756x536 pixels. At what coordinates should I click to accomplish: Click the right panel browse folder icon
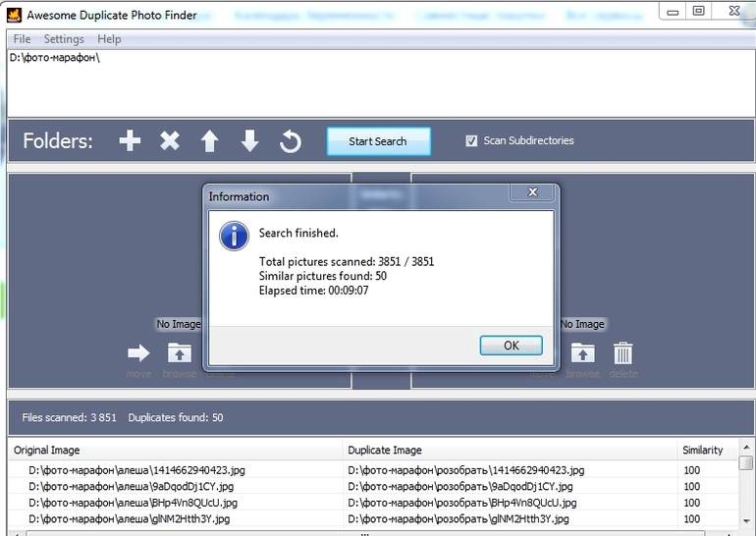pos(583,352)
